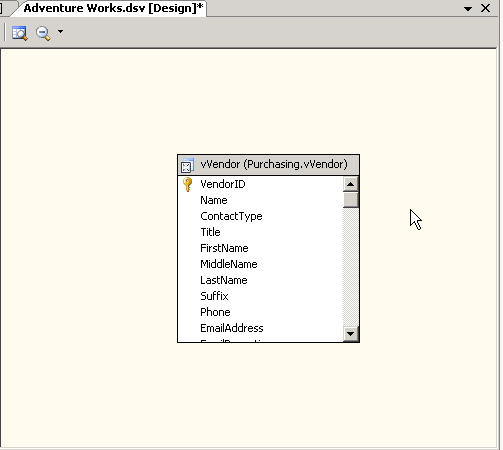Select the Phone column
This screenshot has width=503, height=450.
point(215,312)
